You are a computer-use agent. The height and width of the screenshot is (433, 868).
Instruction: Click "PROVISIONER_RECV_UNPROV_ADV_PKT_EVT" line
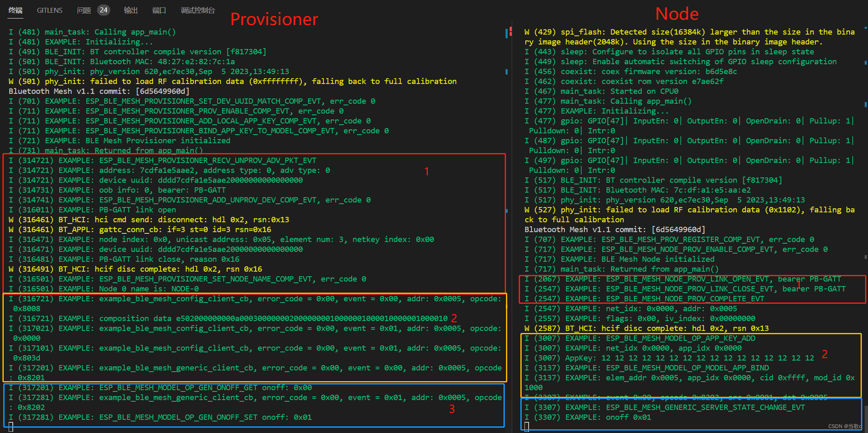[162, 161]
